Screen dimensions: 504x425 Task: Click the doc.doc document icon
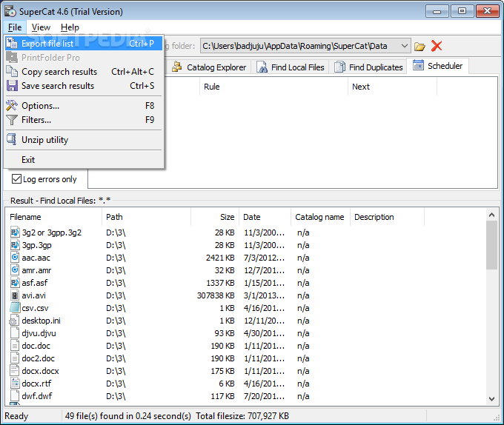pos(15,345)
